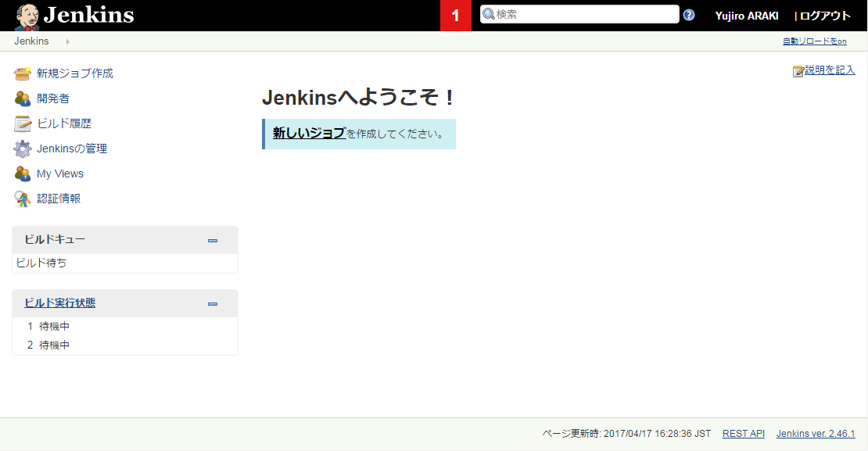Screen dimensions: 868x451
Task: Open the 新規ジョブ作成 sidebar text link
Action: tap(75, 73)
